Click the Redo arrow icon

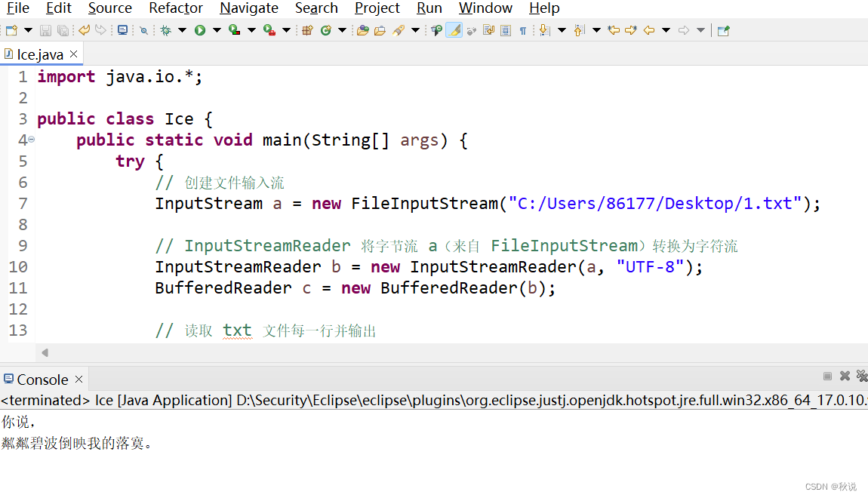coord(100,30)
